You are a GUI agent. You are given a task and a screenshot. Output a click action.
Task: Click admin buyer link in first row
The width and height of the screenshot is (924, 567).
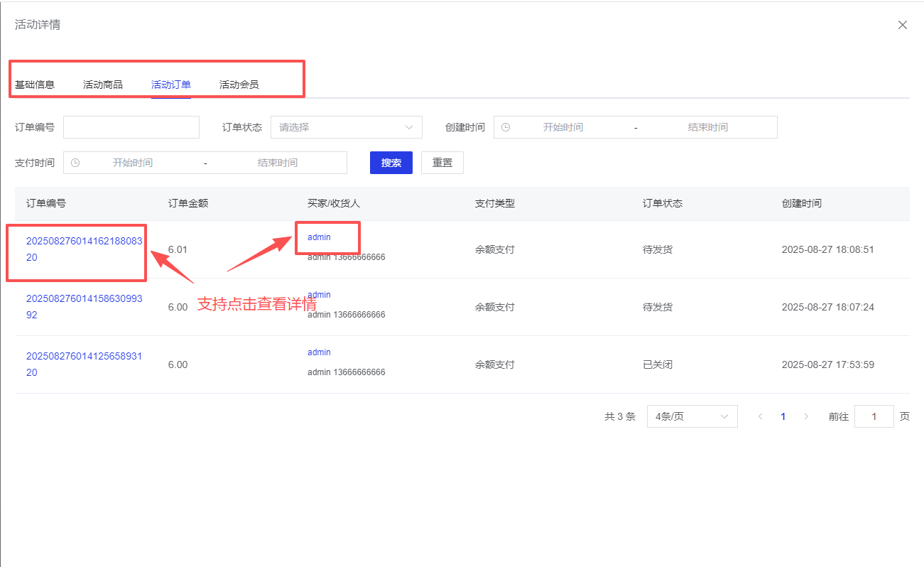319,237
